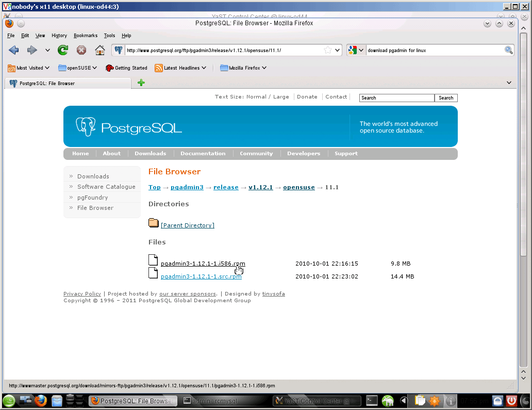This screenshot has width=532, height=410.
Task: Open the File menu
Action: (11, 35)
